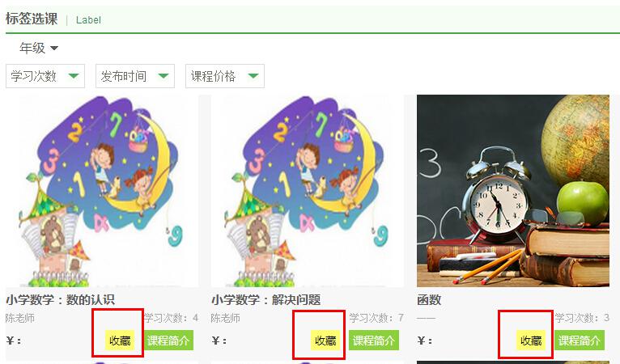Viewport: 620px width, 364px height.
Task: Click the green arrow beside 学习次数
Action: pos(74,76)
